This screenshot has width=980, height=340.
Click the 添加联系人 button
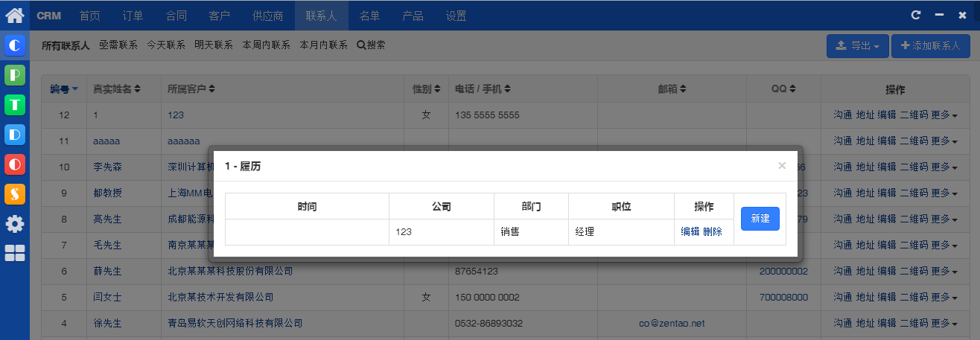click(930, 46)
